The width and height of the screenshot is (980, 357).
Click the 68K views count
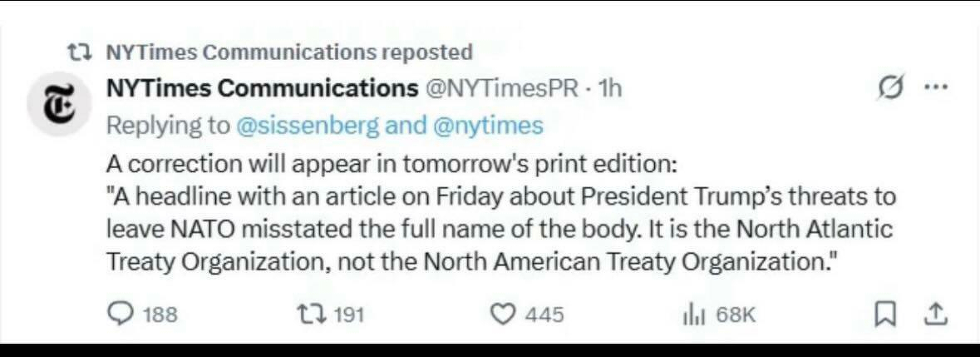(735, 315)
